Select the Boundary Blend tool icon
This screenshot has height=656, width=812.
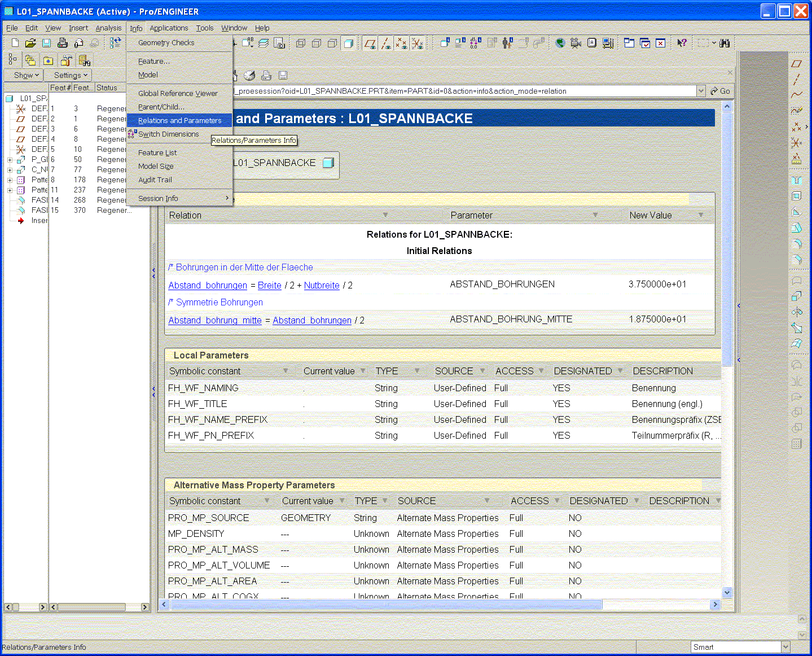[x=797, y=343]
